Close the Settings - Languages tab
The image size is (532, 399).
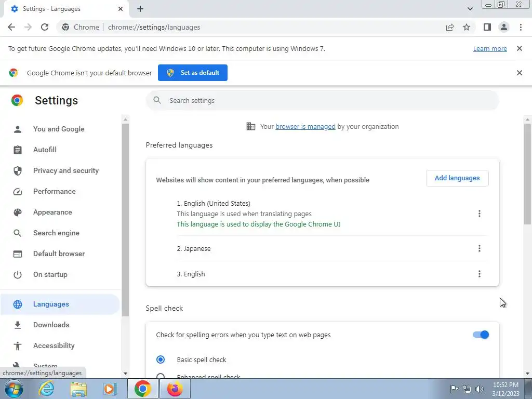point(121,9)
